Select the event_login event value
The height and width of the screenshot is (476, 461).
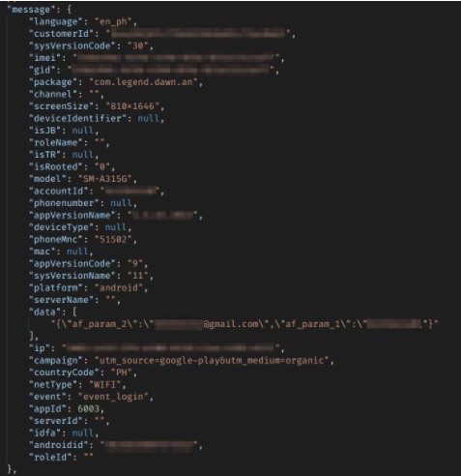coord(113,397)
